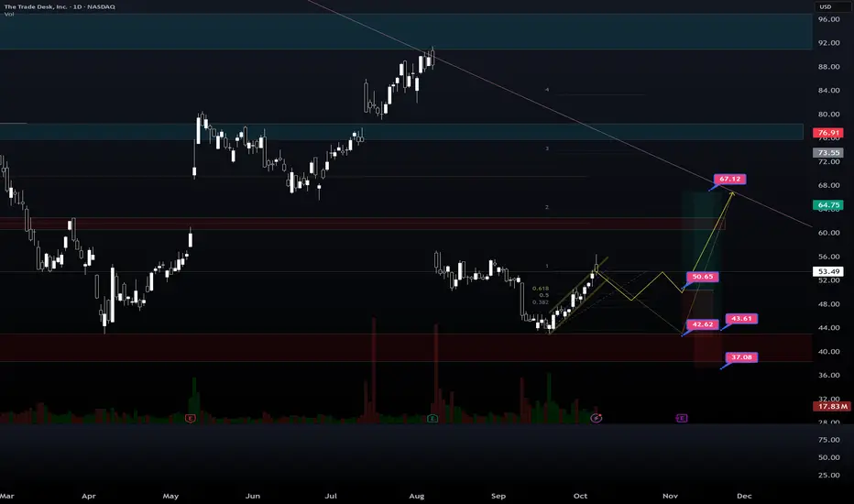
Task: Click the Oct label on the time axis
Action: (580, 496)
